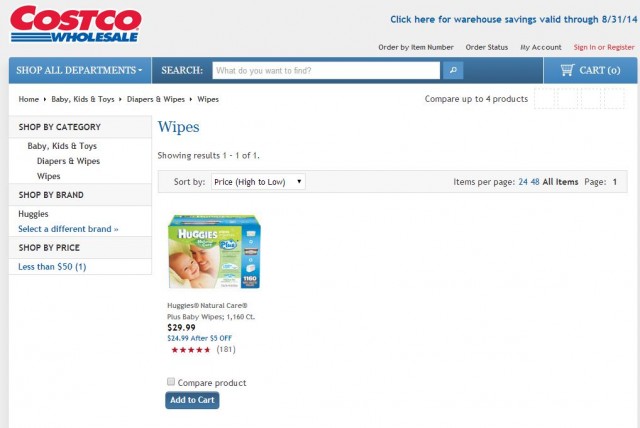640x428 pixels.
Task: Open warehouse savings promotional link
Action: [513, 20]
